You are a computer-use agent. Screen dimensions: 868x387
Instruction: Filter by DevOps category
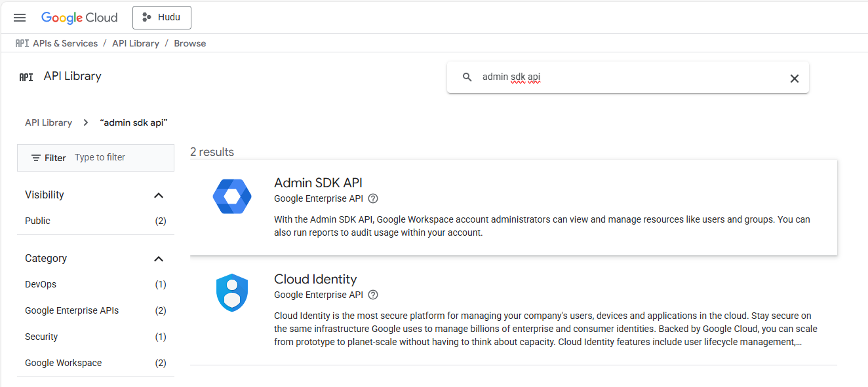96,284
